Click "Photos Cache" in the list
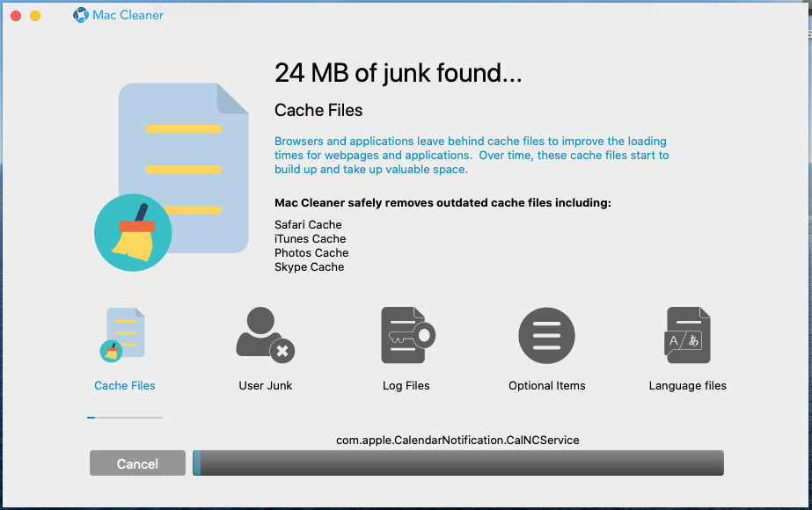The height and width of the screenshot is (510, 812). click(311, 252)
